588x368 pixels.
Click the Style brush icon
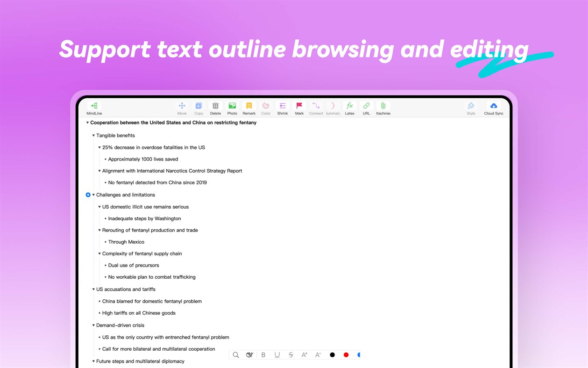point(471,107)
